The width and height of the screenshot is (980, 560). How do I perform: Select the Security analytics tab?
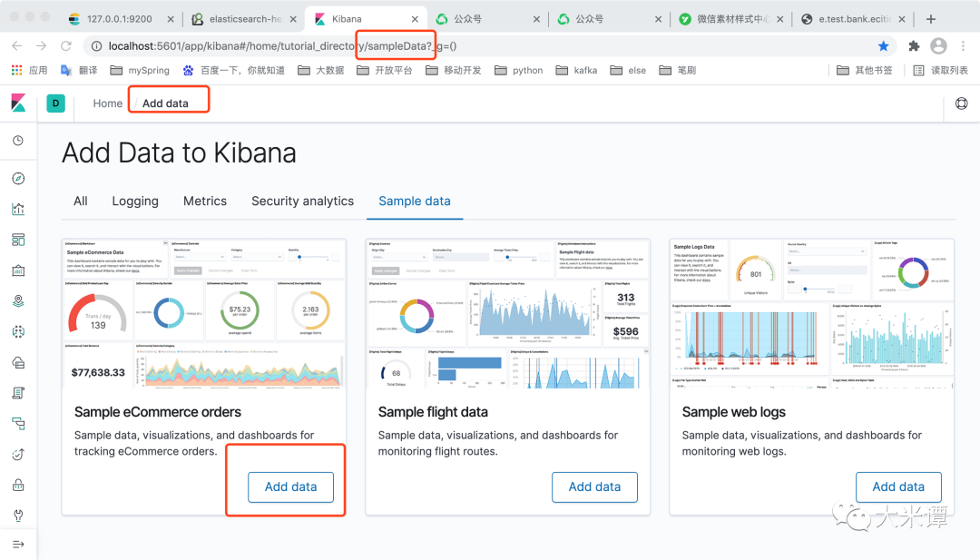(x=302, y=201)
